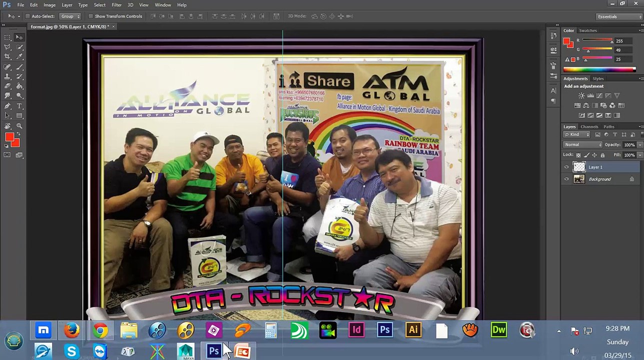This screenshot has width=644, height=360.
Task: Select the Eyedropper tool
Action: (x=19, y=56)
